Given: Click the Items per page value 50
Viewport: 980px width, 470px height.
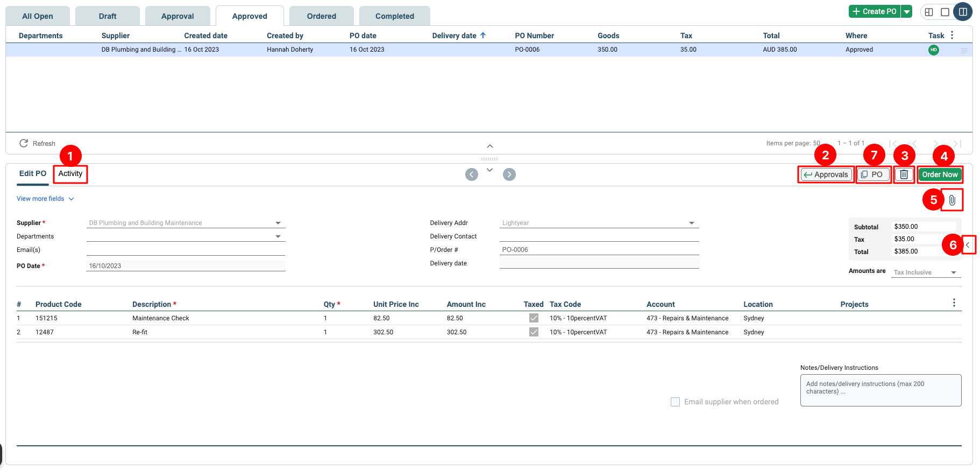Looking at the screenshot, I should point(816,143).
